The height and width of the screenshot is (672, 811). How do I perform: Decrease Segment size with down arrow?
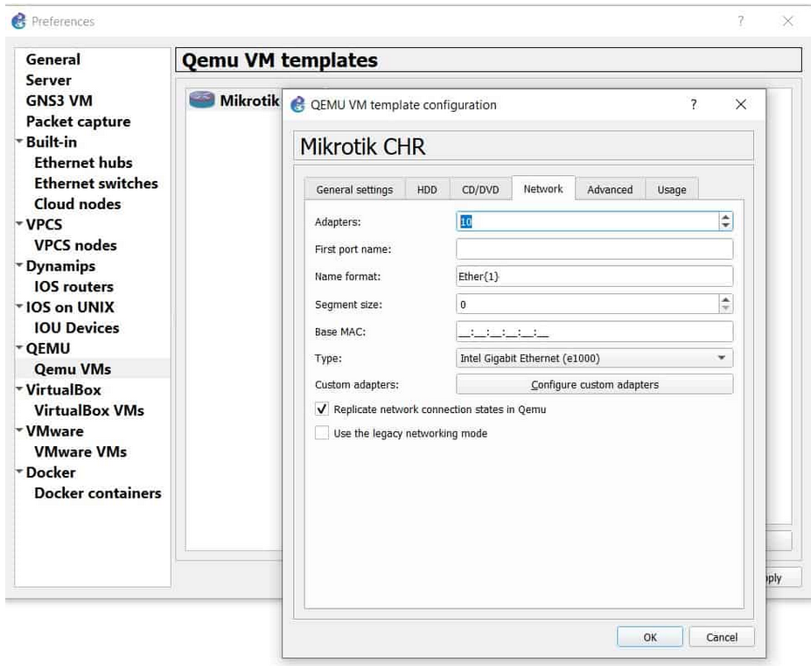(725, 308)
